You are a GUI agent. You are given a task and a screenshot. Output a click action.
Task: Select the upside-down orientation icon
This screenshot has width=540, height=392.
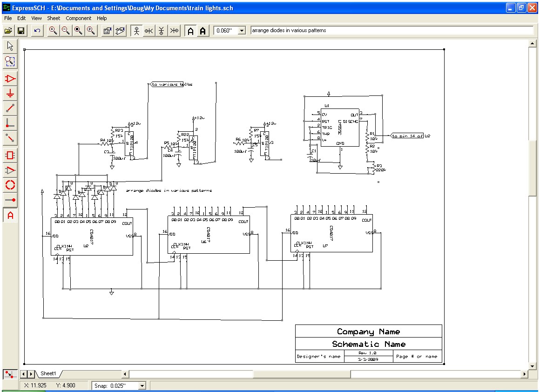click(161, 31)
